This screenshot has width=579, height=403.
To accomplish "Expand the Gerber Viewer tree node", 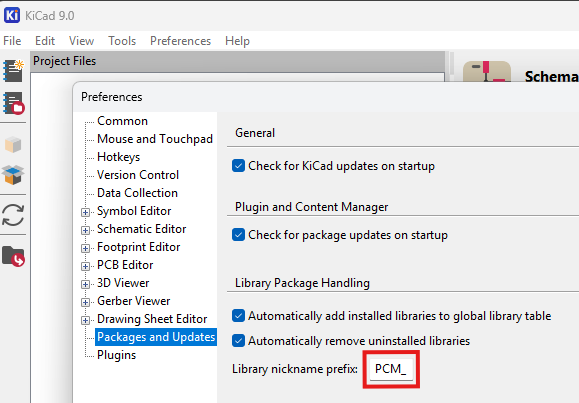I will (x=85, y=302).
